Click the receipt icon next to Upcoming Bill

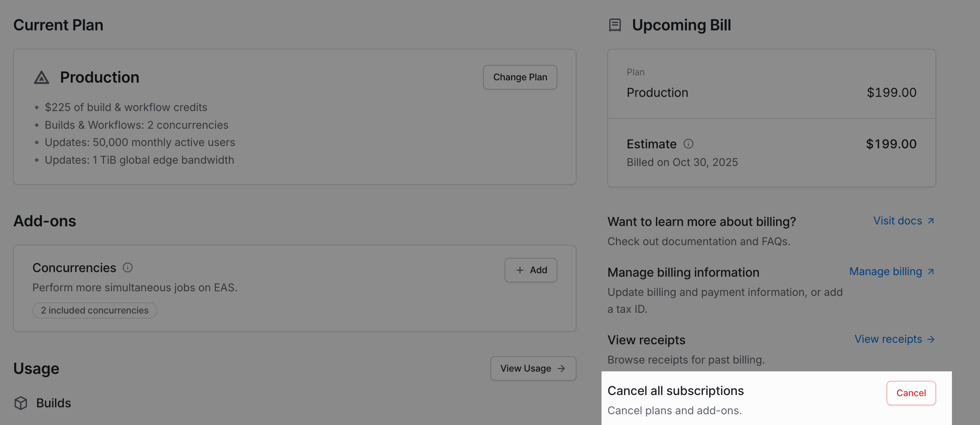tap(615, 25)
